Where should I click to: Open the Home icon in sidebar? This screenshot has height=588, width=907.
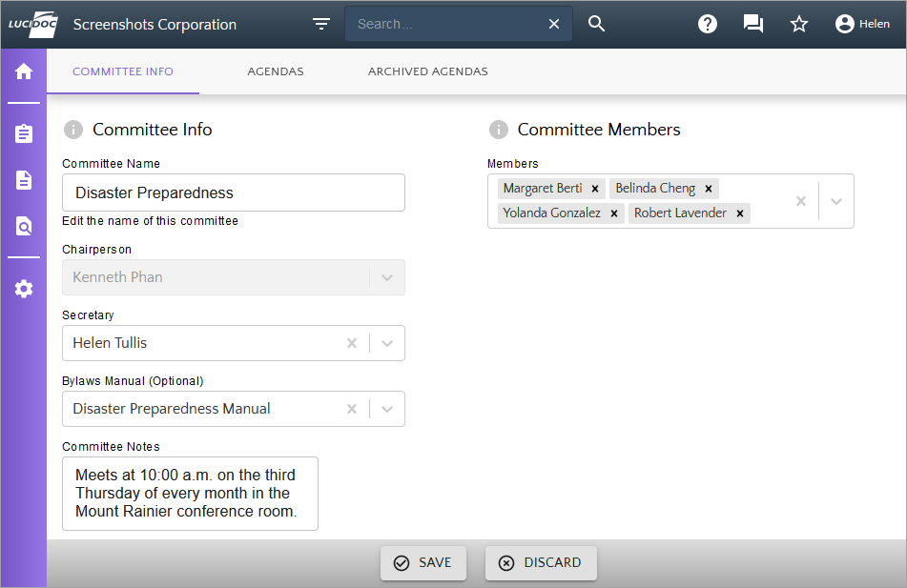tap(24, 71)
